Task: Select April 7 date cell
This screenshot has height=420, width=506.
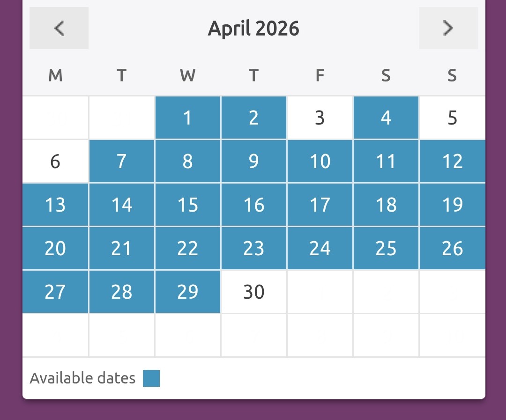Action: (x=121, y=162)
